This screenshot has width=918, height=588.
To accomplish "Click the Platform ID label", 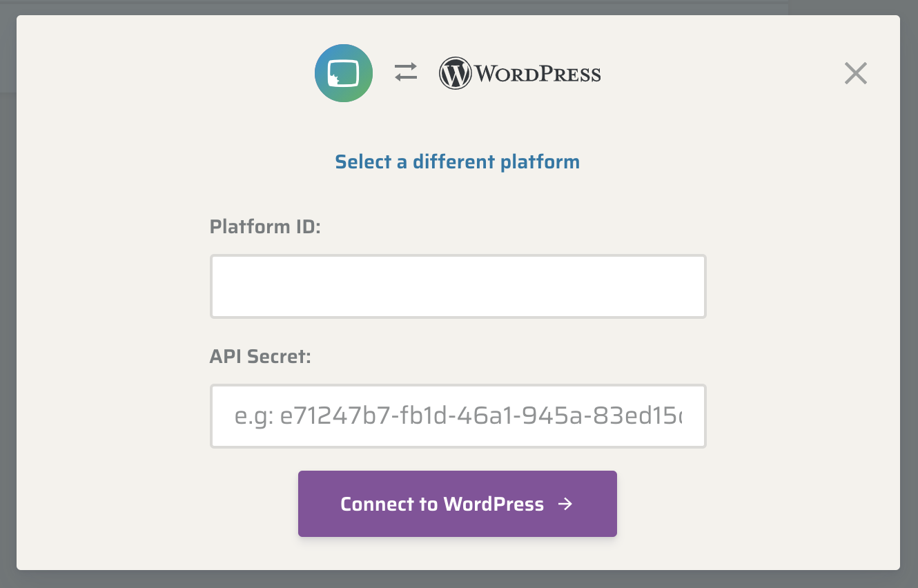I will point(266,226).
